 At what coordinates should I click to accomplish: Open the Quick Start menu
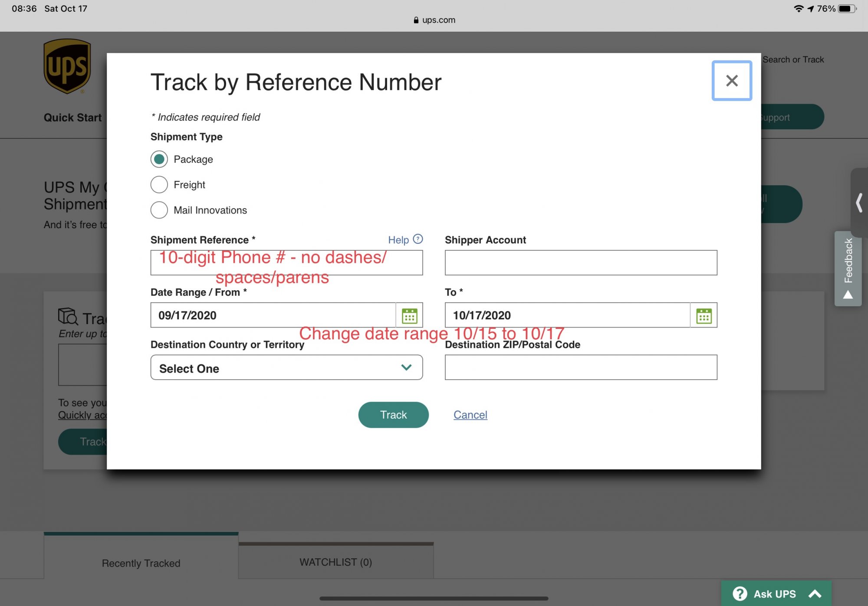click(x=72, y=118)
